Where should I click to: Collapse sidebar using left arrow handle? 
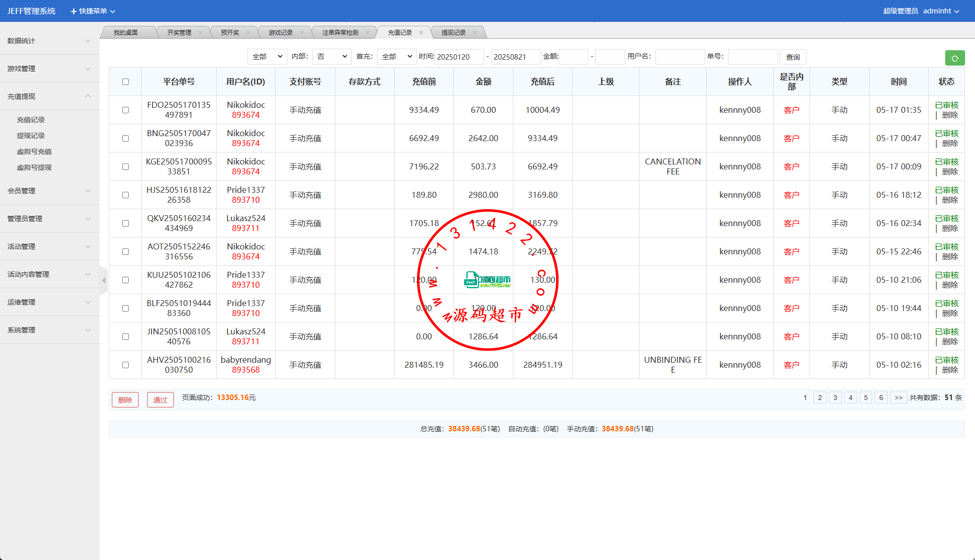(103, 281)
